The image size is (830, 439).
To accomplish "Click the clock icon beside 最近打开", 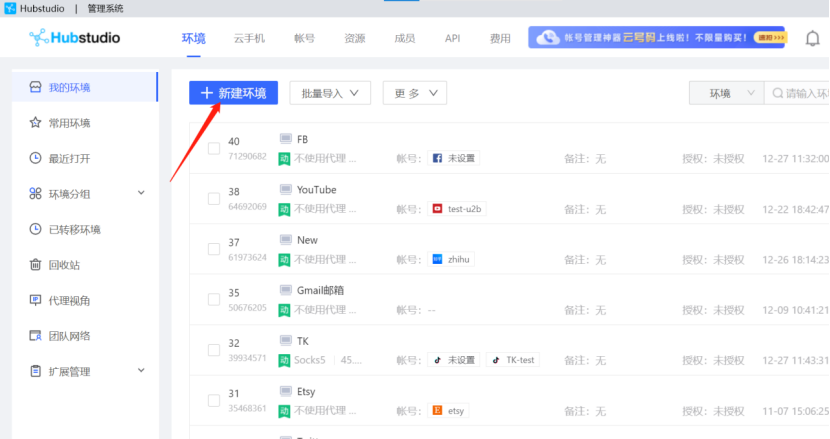I will [35, 158].
